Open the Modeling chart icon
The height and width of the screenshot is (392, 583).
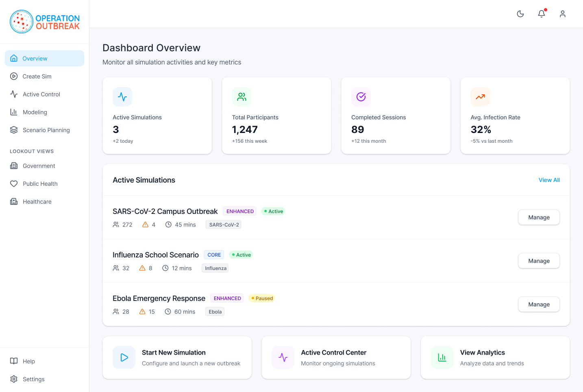[x=14, y=112]
